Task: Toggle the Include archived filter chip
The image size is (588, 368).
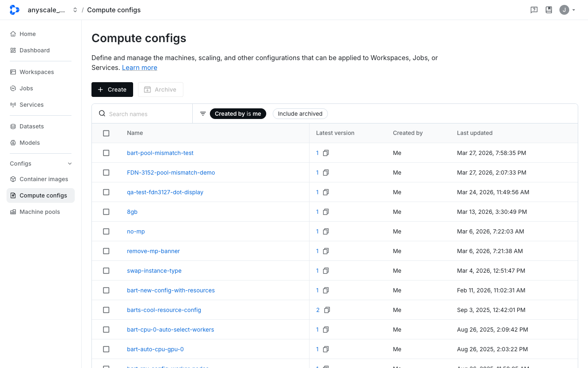Action: coord(300,114)
